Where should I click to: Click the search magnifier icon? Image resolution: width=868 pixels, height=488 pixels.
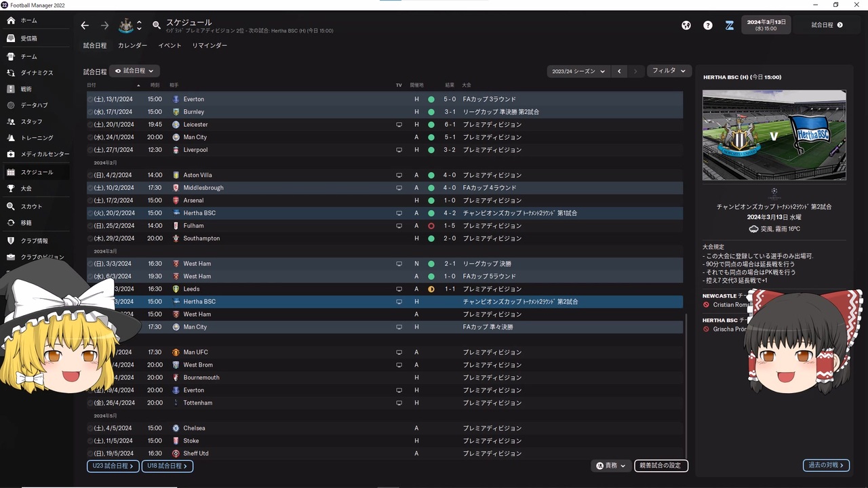click(x=157, y=25)
